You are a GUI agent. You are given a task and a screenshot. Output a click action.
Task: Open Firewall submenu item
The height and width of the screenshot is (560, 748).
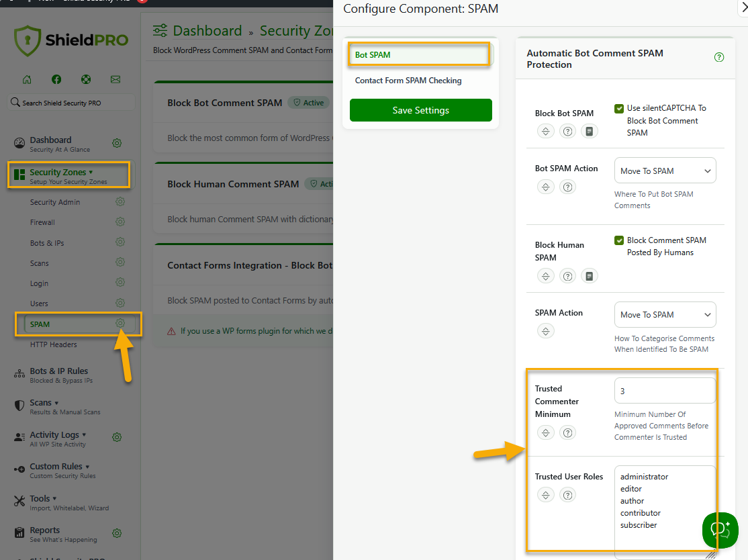pos(42,222)
